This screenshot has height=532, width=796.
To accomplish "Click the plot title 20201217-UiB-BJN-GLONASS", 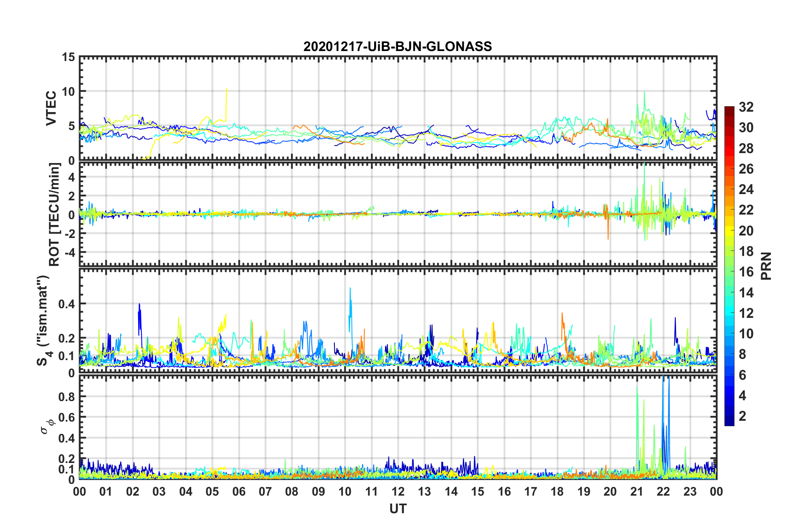I will (x=398, y=46).
